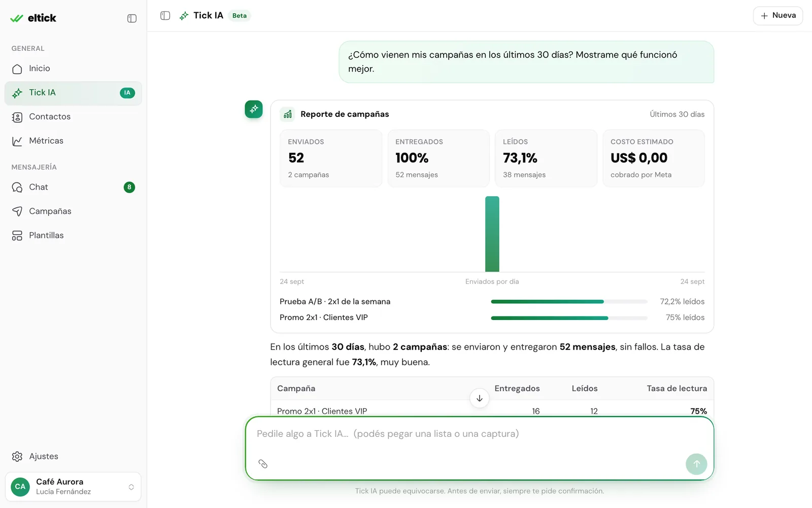Screen dimensions: 812x508
Task: Click the CA avatar
Action: pos(20,487)
